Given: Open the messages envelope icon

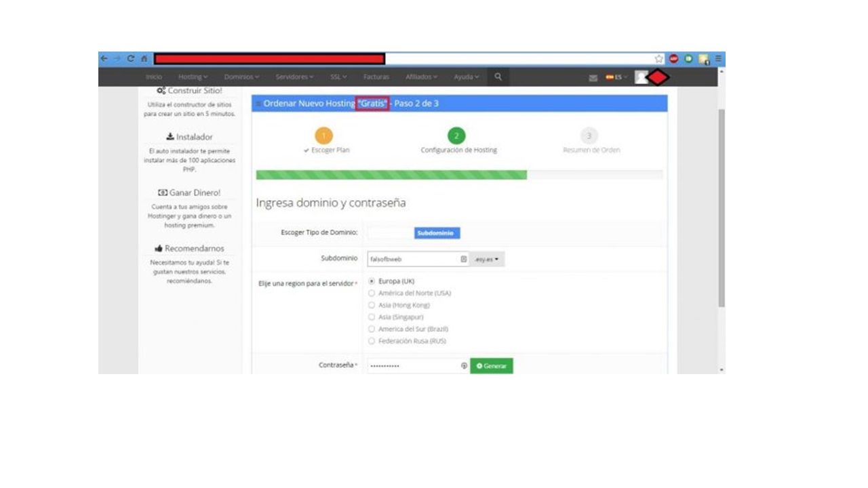Looking at the screenshot, I should [x=593, y=77].
